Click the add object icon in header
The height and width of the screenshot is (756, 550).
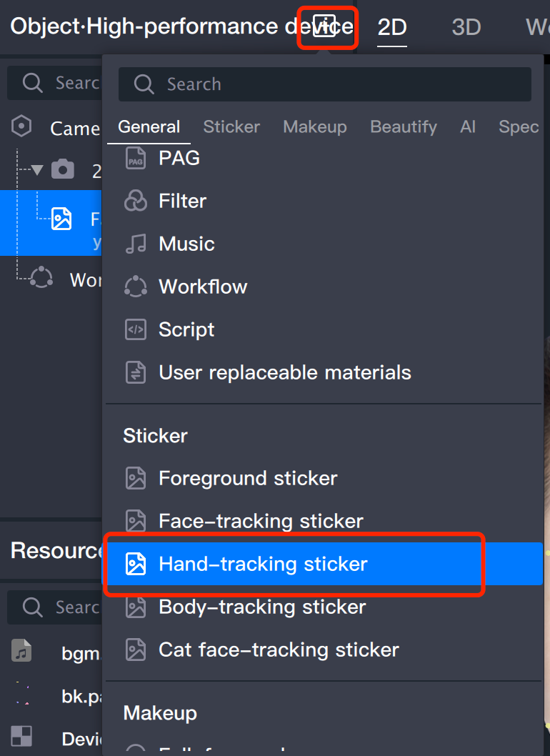(x=326, y=27)
